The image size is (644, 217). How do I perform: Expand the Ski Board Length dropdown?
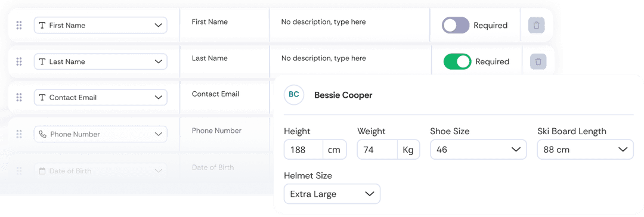[586, 150]
